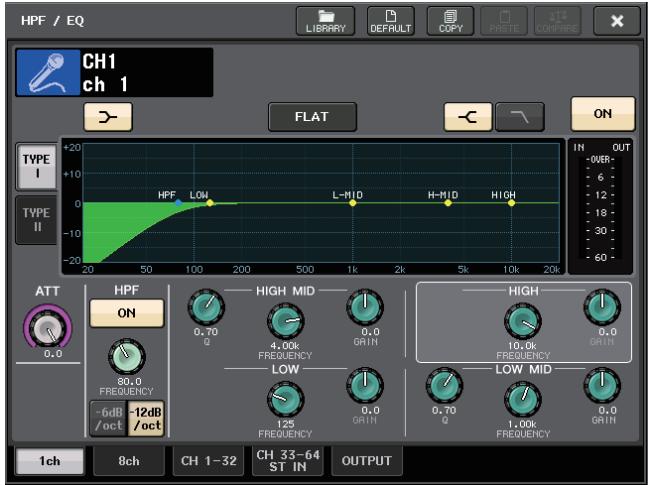Select EQ TYPE II
Image resolution: width=648 pixels, height=485 pixels.
(36, 220)
